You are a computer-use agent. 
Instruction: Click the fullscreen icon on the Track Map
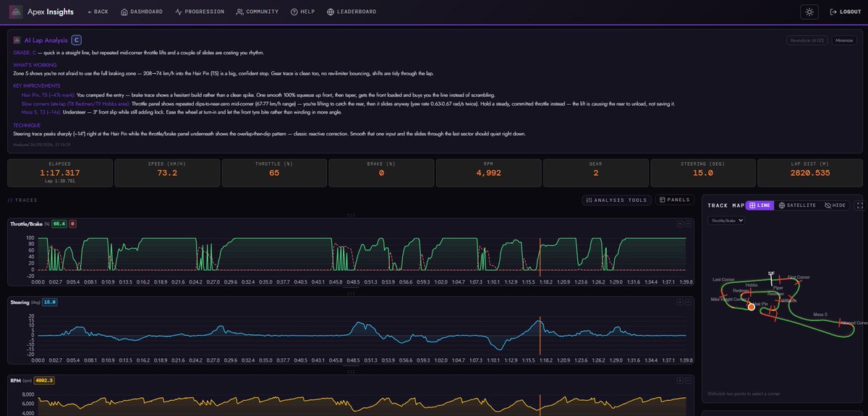859,205
